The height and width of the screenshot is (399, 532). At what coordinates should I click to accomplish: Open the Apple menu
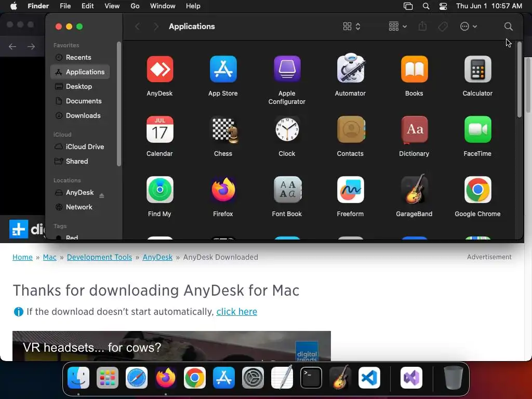(14, 6)
